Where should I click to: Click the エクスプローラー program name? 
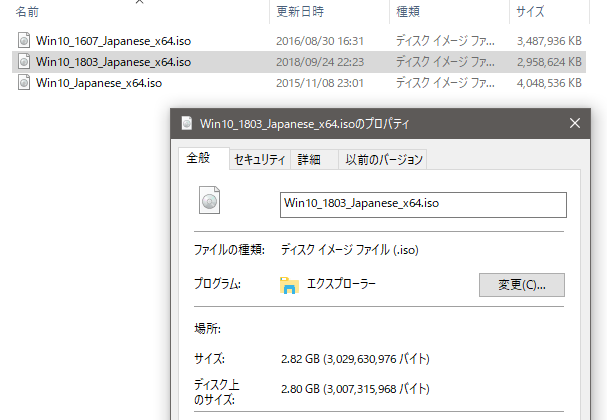tap(341, 285)
